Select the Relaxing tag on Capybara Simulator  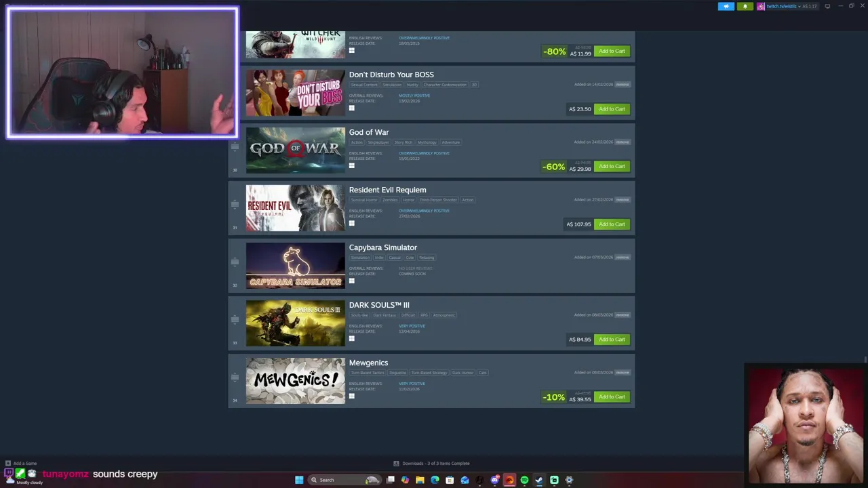[x=427, y=258]
